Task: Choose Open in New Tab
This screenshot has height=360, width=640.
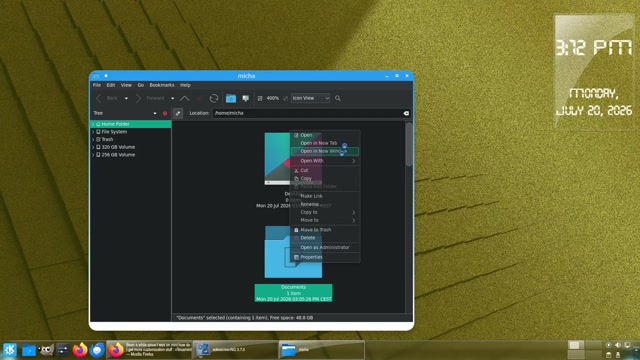Action: click(325, 143)
